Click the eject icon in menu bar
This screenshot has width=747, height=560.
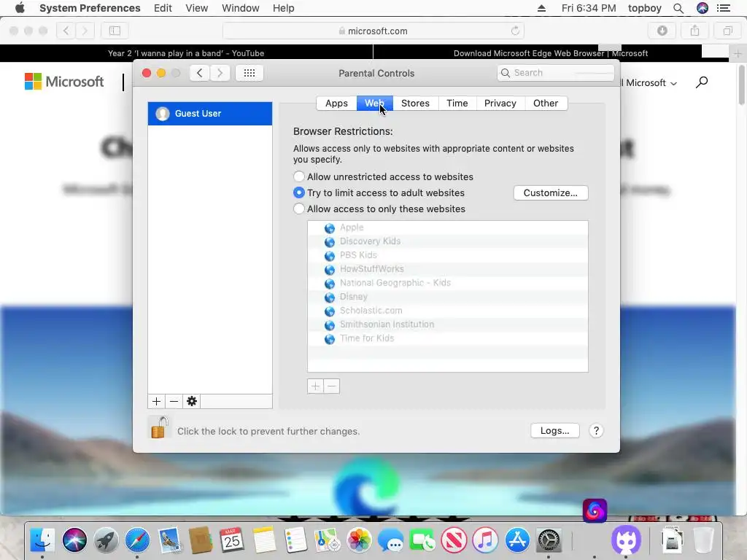(x=541, y=8)
